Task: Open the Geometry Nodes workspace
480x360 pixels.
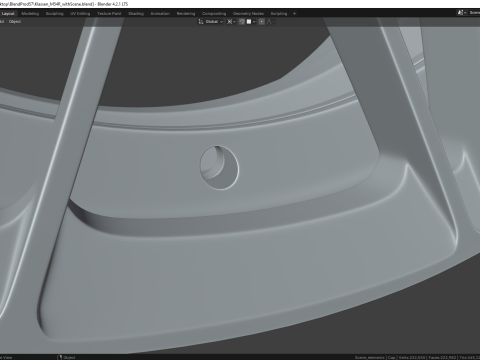Action: tap(248, 14)
